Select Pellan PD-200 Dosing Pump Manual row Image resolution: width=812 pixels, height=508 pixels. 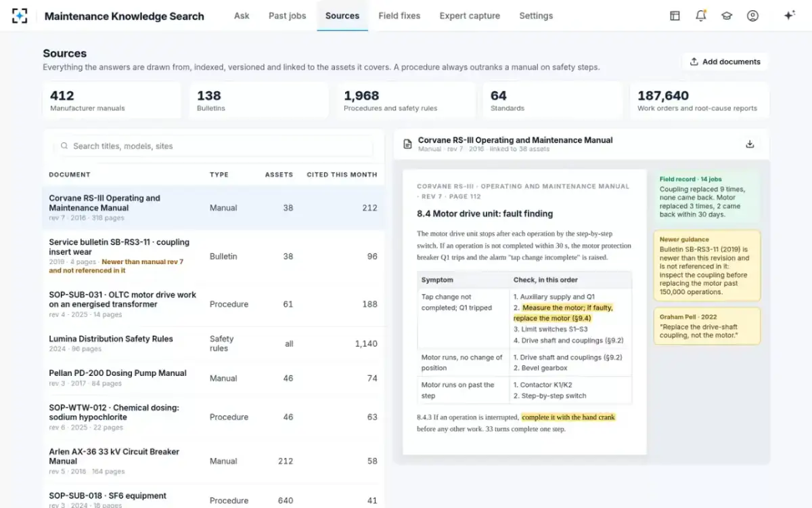(x=213, y=378)
